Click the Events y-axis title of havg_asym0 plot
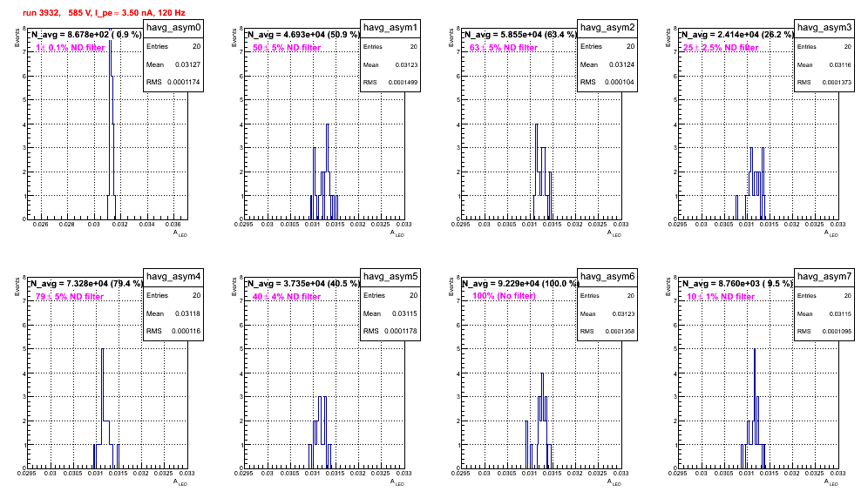 pos(17,37)
